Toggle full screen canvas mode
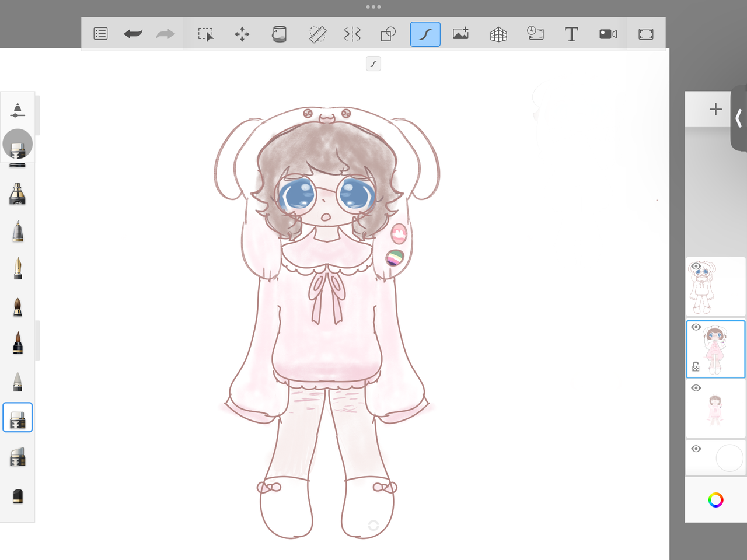This screenshot has width=747, height=560. pos(645,34)
